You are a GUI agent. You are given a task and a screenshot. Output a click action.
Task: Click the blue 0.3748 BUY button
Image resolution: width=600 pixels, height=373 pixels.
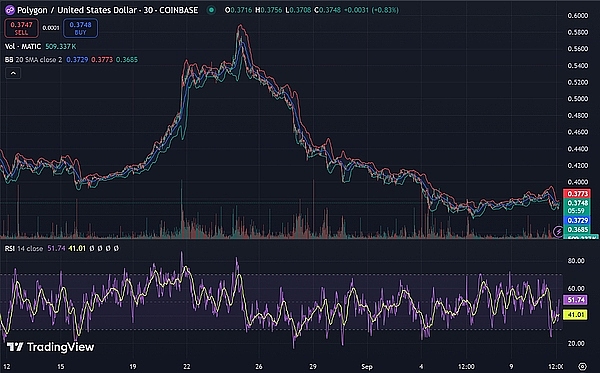coord(80,28)
